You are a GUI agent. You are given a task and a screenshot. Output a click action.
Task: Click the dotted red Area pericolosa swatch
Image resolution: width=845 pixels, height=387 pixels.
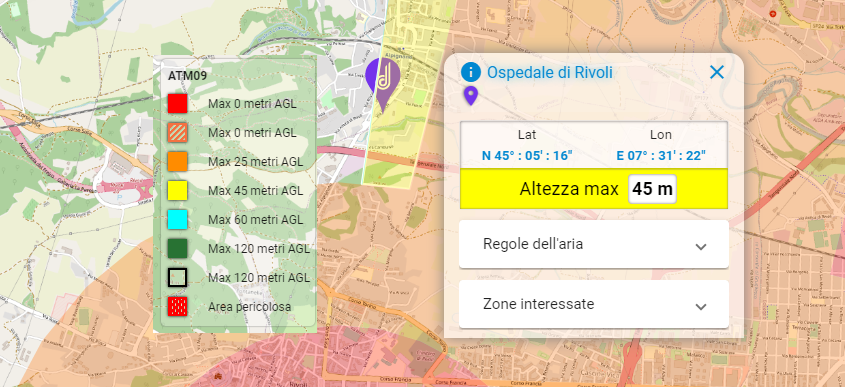click(x=177, y=307)
